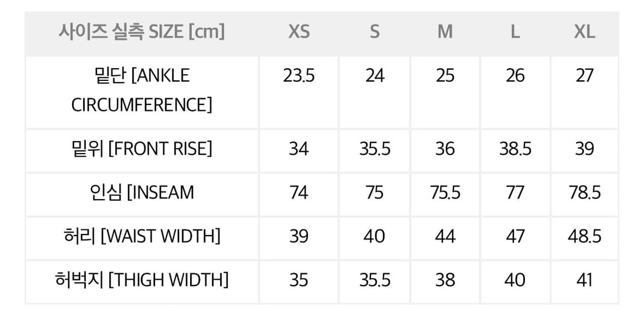644x317 pixels.
Task: Click the XL size column header
Action: click(584, 32)
